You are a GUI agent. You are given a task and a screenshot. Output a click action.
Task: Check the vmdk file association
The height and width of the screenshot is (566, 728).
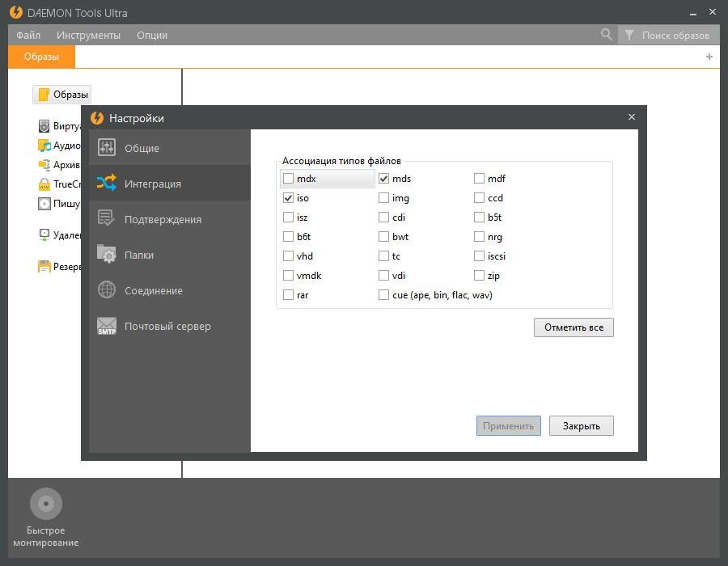click(288, 276)
